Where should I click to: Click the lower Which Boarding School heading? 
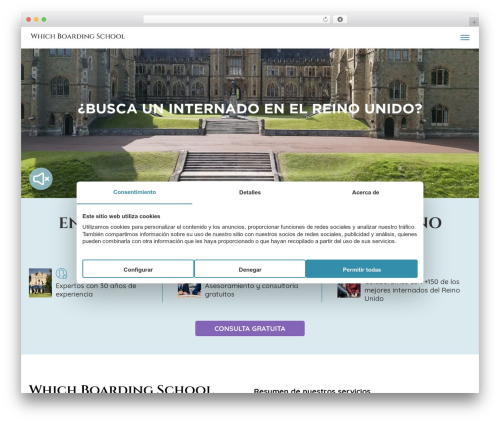(x=120, y=389)
